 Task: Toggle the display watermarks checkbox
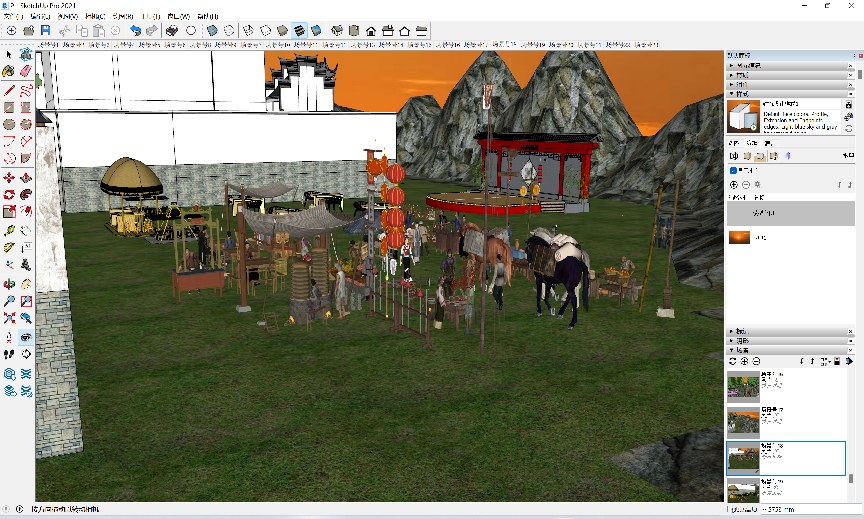click(x=733, y=170)
